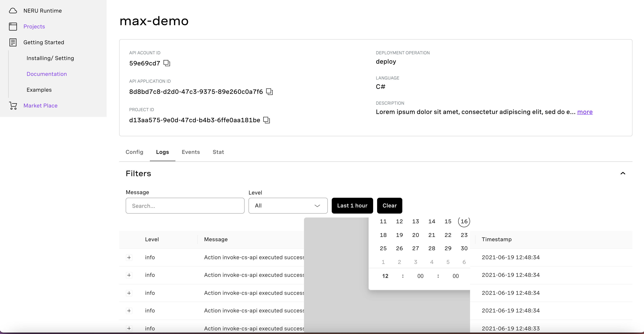Open Documentation from the sidebar

coord(47,74)
